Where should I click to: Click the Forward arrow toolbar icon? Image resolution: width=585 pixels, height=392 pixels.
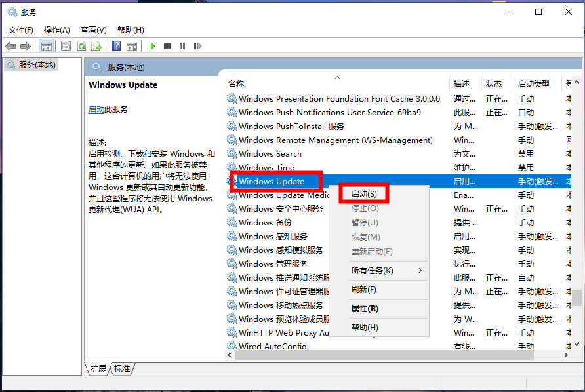pos(26,47)
